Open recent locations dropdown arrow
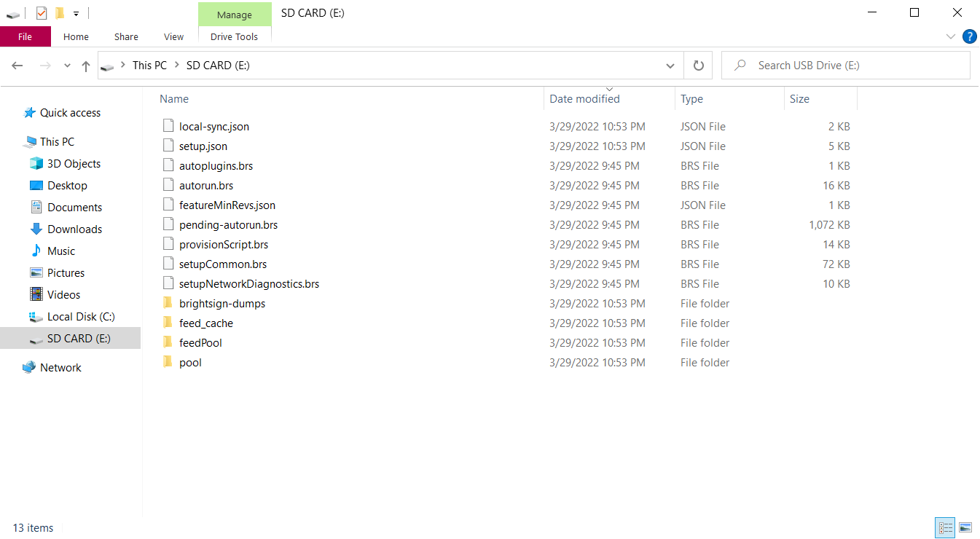 pos(67,66)
